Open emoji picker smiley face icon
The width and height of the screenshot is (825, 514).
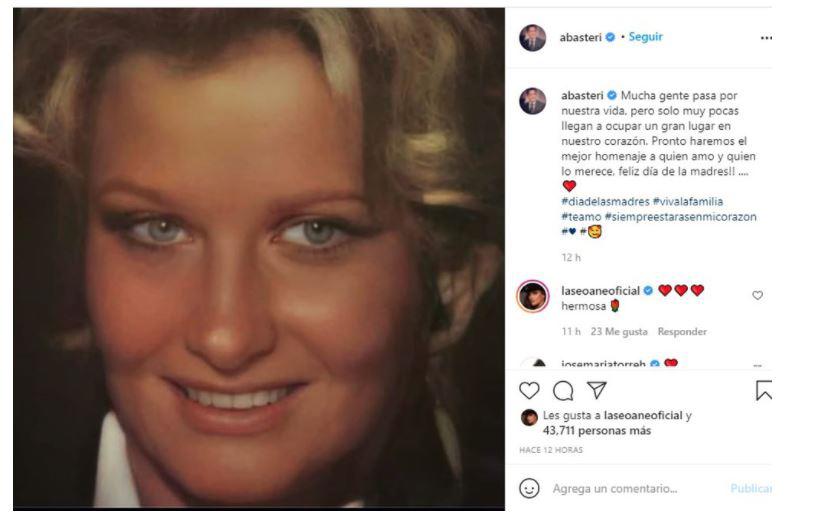[x=529, y=488]
